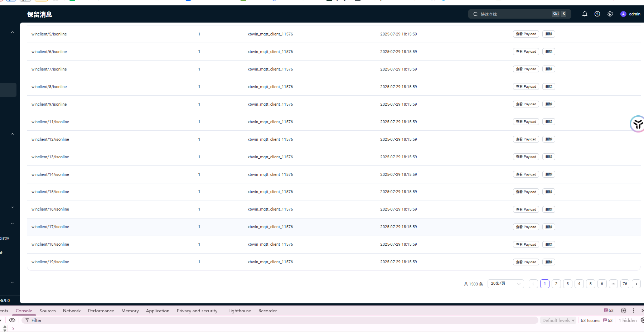The width and height of the screenshot is (644, 332).
Task: Switch to the DevTools Memory tab
Action: 130,311
